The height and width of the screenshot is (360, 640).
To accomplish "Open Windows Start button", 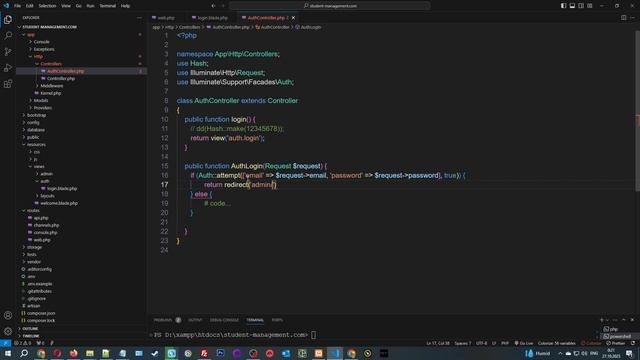I will [x=8, y=353].
